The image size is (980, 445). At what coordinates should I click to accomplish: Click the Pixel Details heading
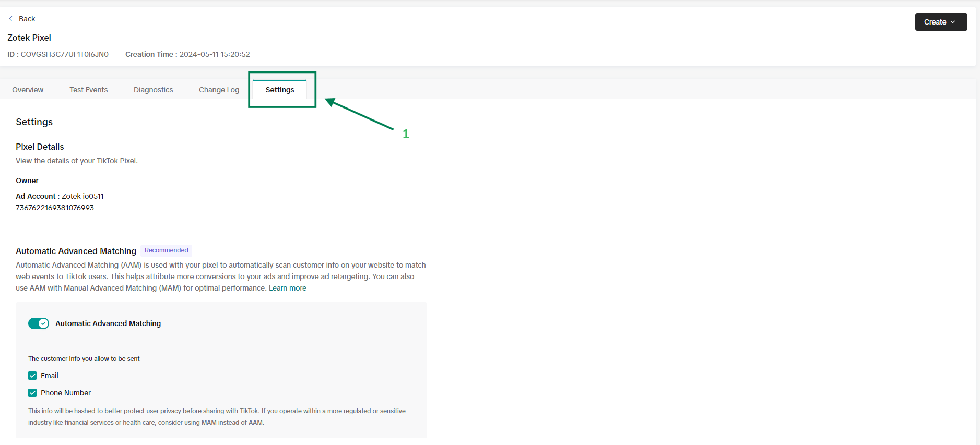(40, 147)
